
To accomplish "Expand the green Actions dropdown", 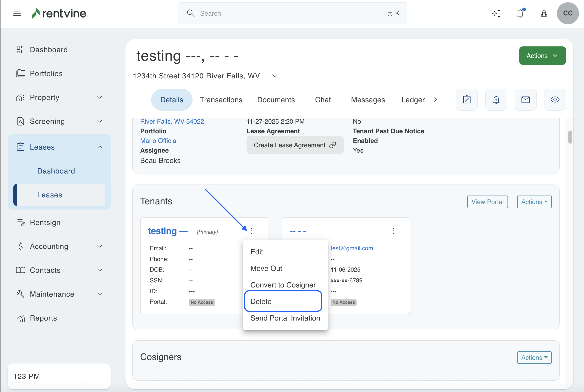I will (542, 56).
